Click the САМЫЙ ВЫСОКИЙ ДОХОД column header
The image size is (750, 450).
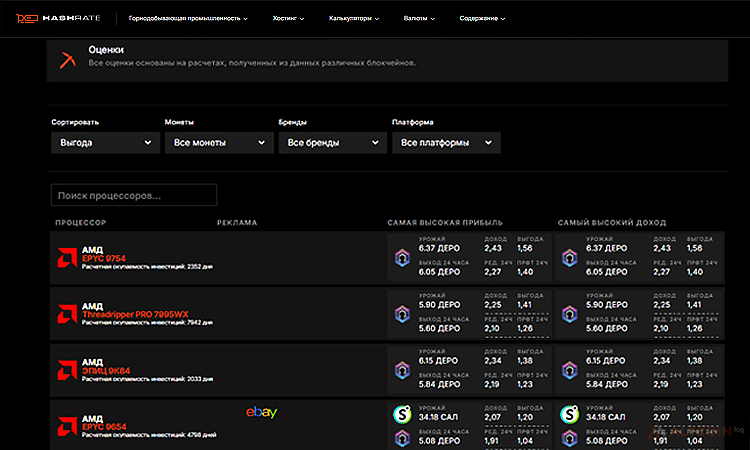click(612, 222)
